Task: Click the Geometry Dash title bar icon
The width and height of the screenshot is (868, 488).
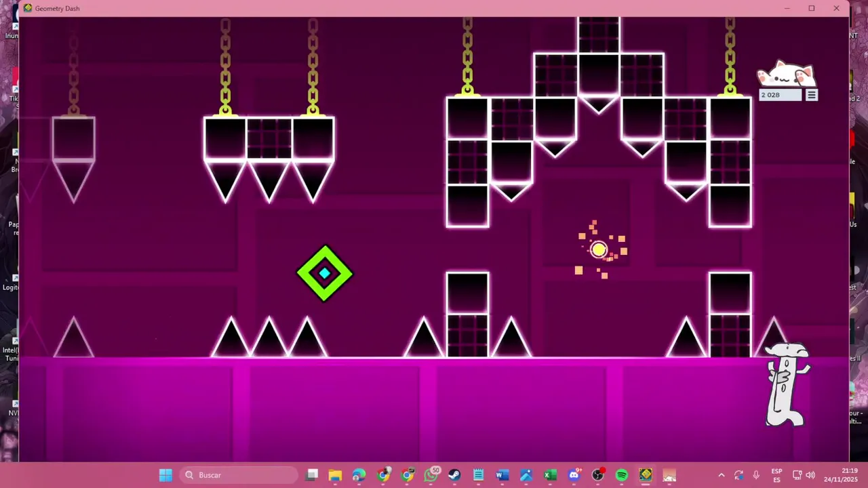Action: 27,8
